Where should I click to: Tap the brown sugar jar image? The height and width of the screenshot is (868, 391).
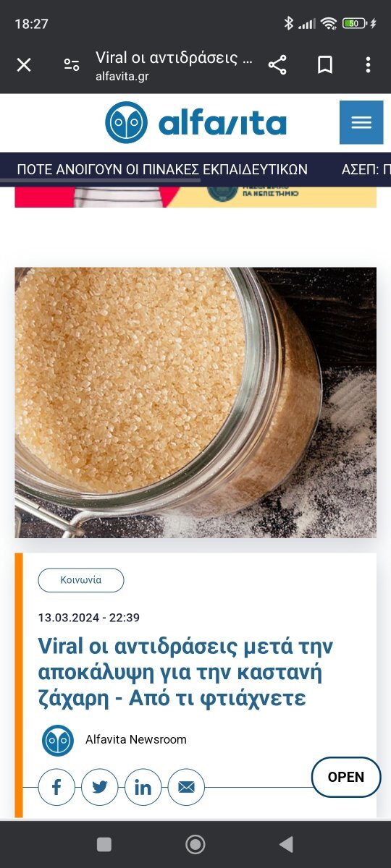pyautogui.click(x=195, y=403)
